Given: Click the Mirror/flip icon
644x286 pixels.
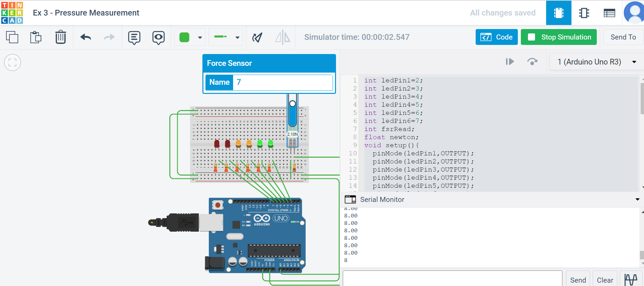Looking at the screenshot, I should click(x=283, y=37).
